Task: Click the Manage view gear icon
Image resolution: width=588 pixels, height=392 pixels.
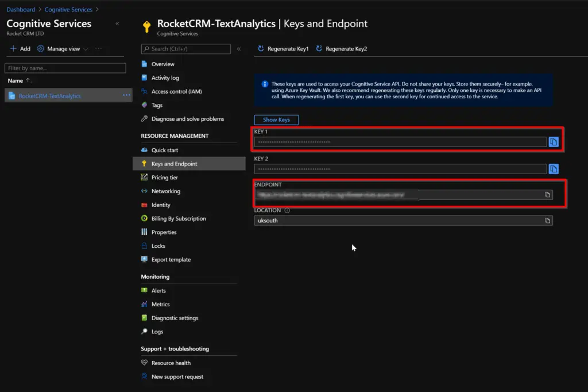Action: pyautogui.click(x=41, y=48)
